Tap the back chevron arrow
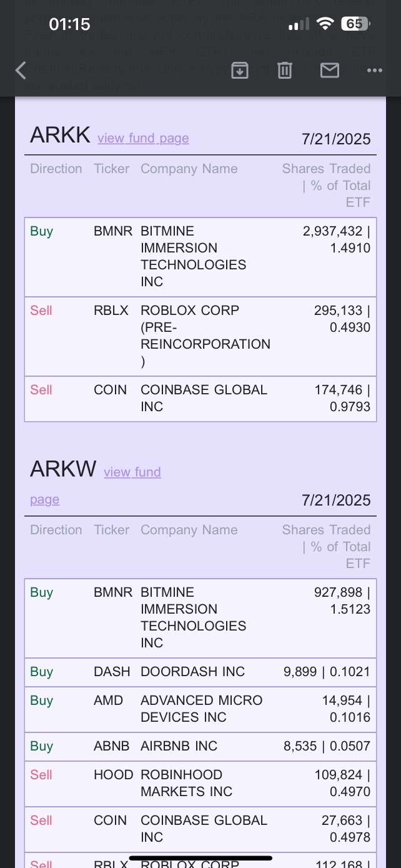Screen dimensions: 401x868 [21, 71]
